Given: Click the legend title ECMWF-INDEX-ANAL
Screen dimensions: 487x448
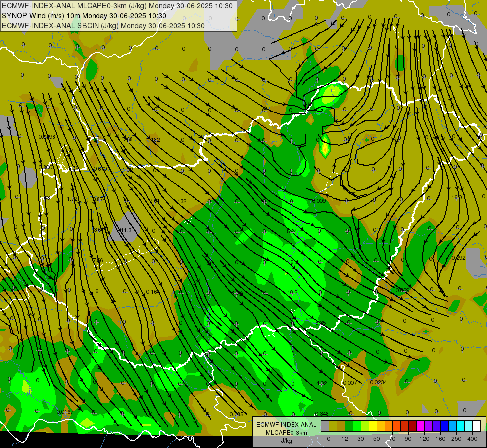Looking at the screenshot, I should 287,425.
